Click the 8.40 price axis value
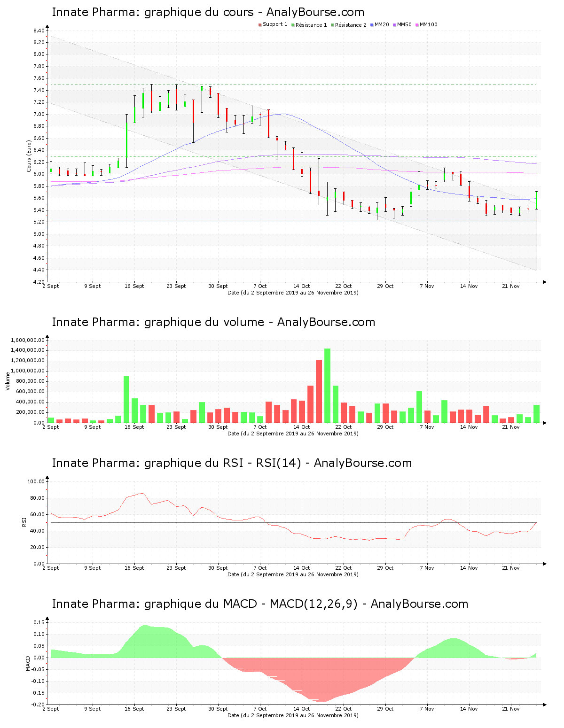Screen dimensions: 564x728 (39, 31)
